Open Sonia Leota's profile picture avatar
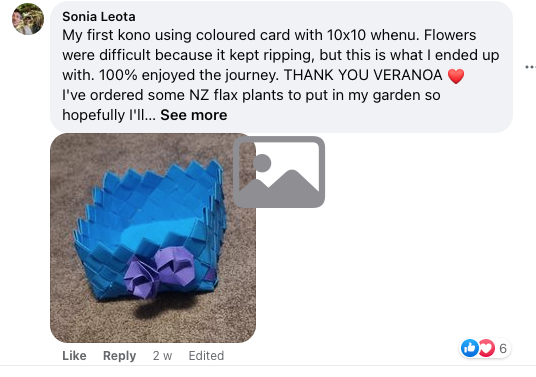 click(x=28, y=19)
